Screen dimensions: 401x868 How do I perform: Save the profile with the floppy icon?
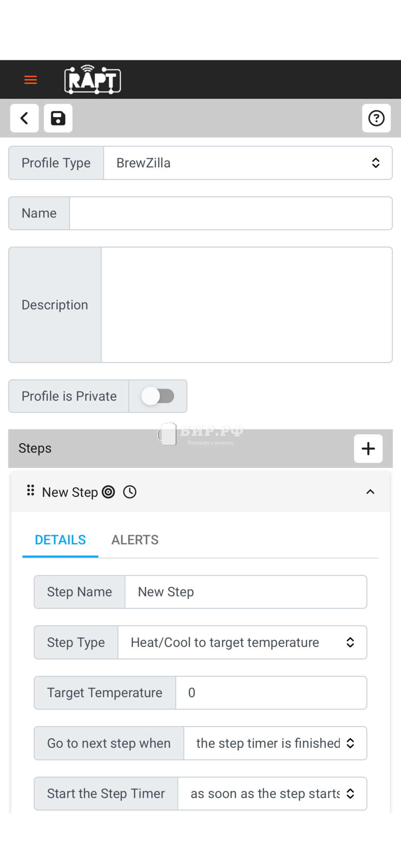[x=58, y=118]
